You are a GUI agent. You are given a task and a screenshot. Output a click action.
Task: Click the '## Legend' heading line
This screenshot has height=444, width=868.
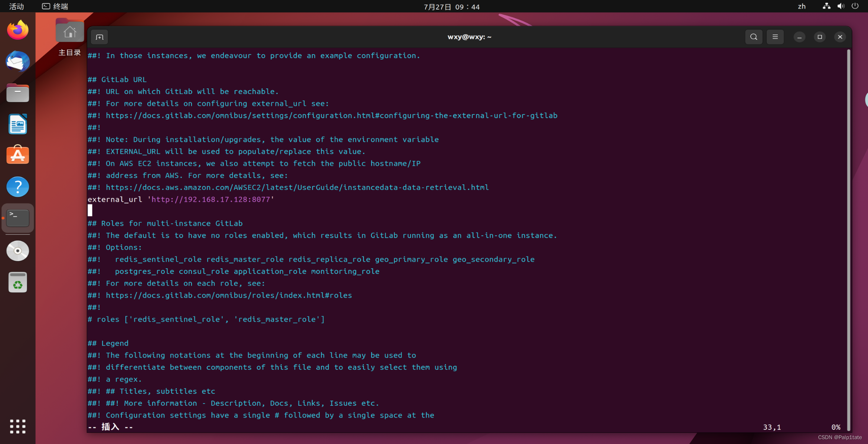pos(108,343)
